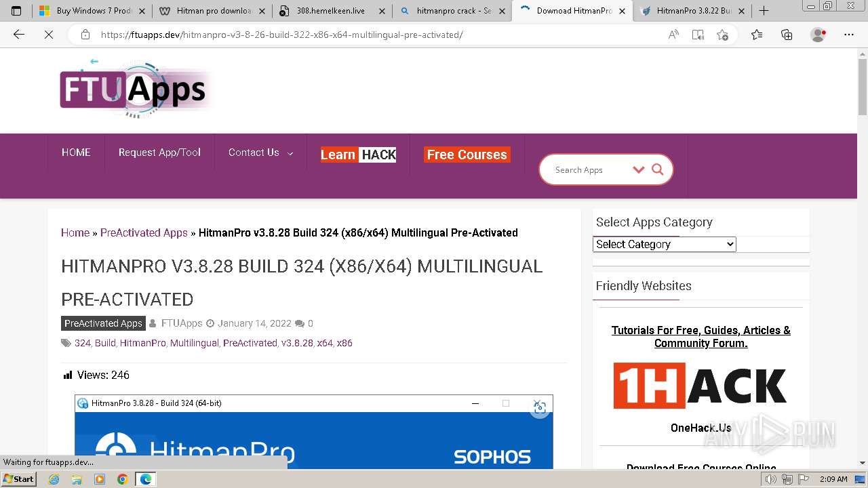Click the 1HACK logo image

701,386
